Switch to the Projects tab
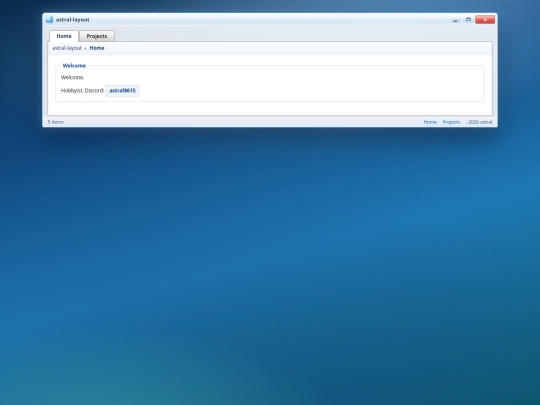This screenshot has height=405, width=540. pos(97,36)
